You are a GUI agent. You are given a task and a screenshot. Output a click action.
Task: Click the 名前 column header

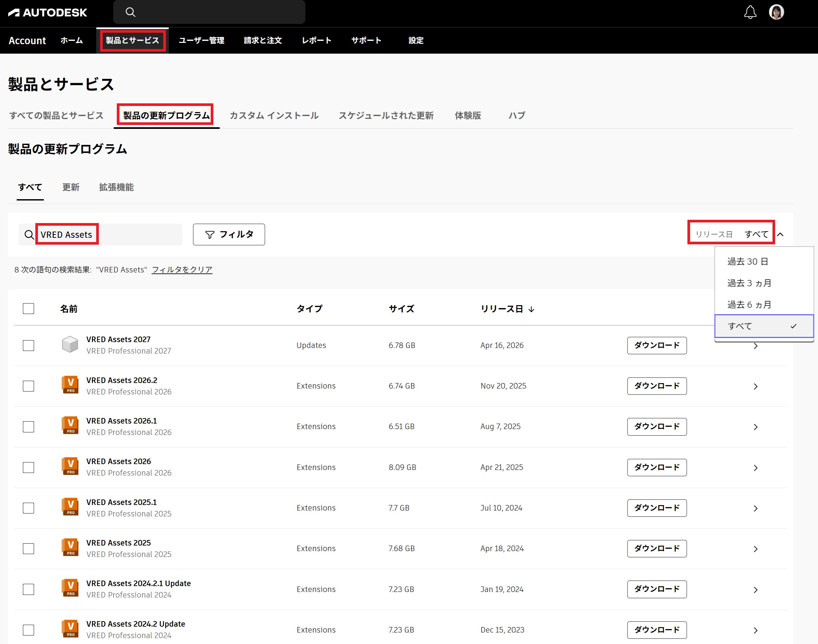[x=69, y=309]
